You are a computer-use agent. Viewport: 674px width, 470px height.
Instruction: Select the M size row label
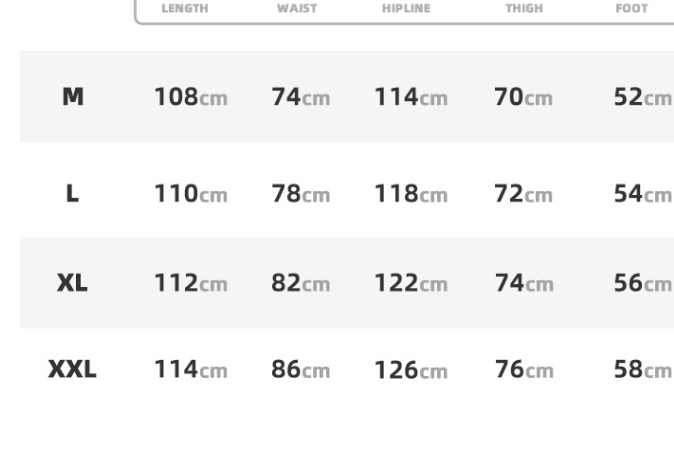click(x=73, y=97)
